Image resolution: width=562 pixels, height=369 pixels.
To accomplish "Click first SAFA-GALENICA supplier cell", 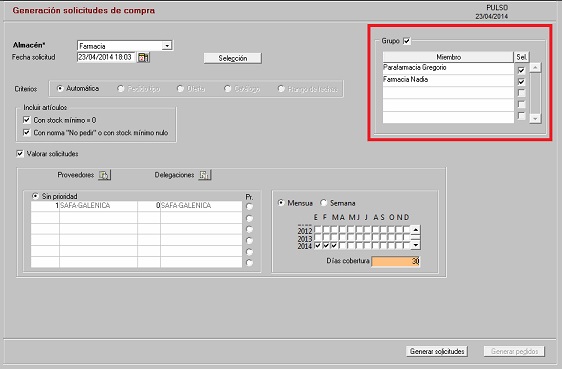I will click(98, 206).
